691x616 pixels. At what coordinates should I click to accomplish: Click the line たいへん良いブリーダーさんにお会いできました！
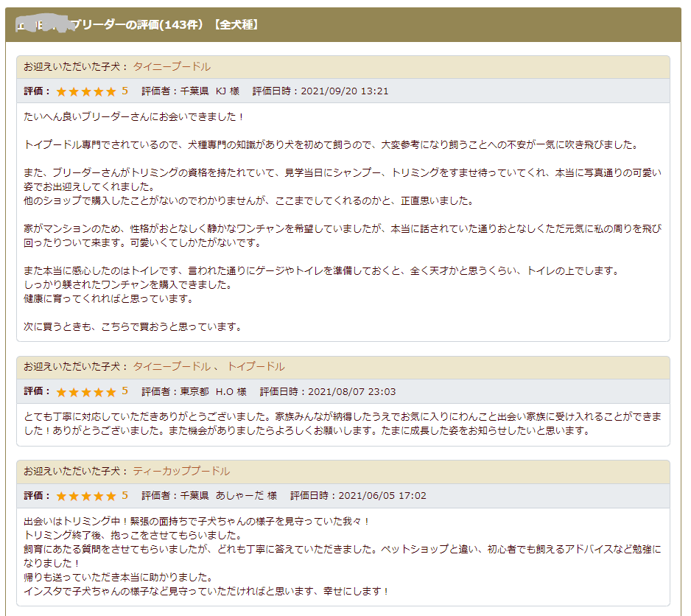134,117
